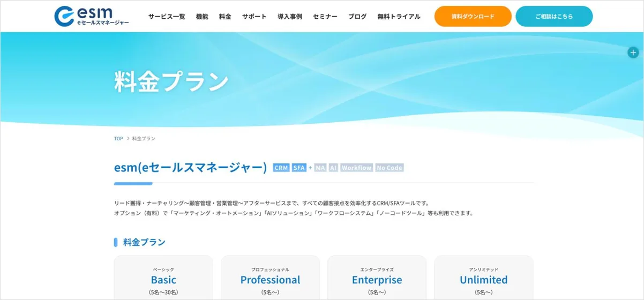Click the CRM tag badge

coord(281,168)
